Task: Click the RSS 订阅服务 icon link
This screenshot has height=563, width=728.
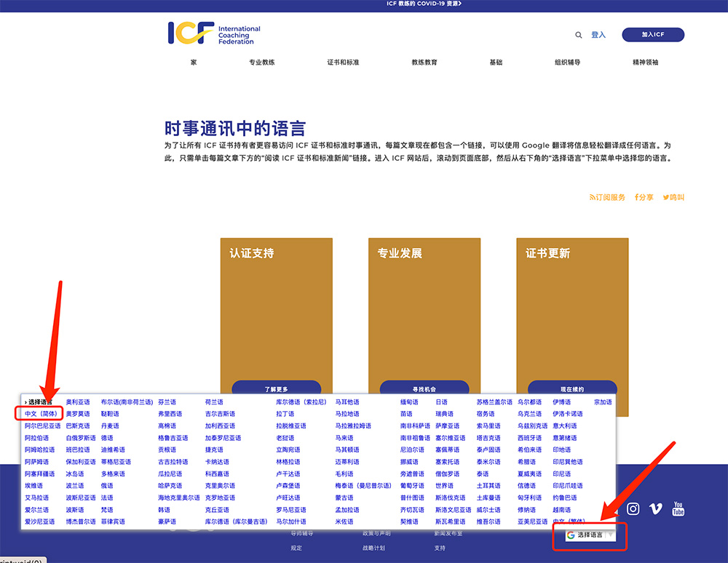Action: click(x=607, y=197)
